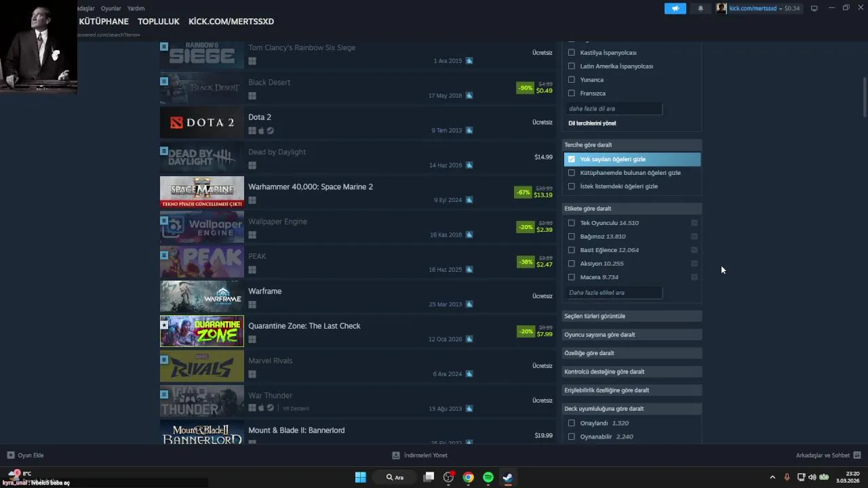Open Warhammer 40,000: Space Marine 2 title

(x=311, y=187)
